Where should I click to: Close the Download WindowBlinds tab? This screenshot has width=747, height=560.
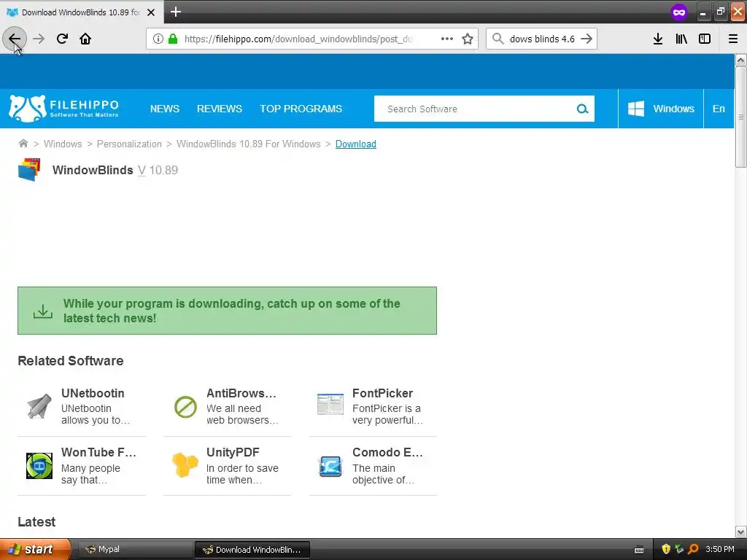click(151, 12)
